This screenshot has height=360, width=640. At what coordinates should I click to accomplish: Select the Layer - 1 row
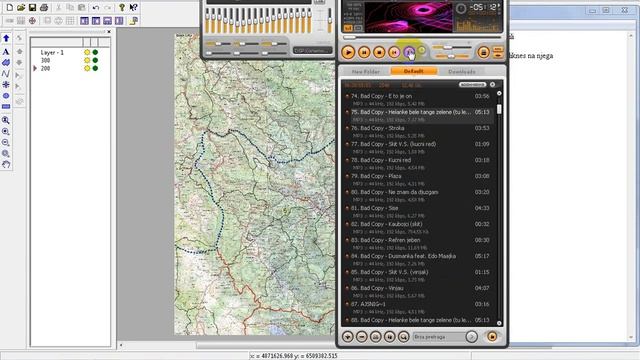coord(69,52)
